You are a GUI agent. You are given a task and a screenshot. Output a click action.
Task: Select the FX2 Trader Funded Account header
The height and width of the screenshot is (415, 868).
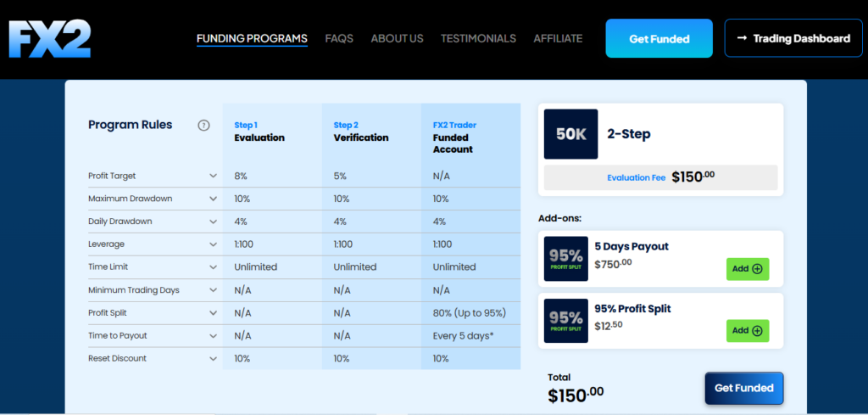coord(454,137)
